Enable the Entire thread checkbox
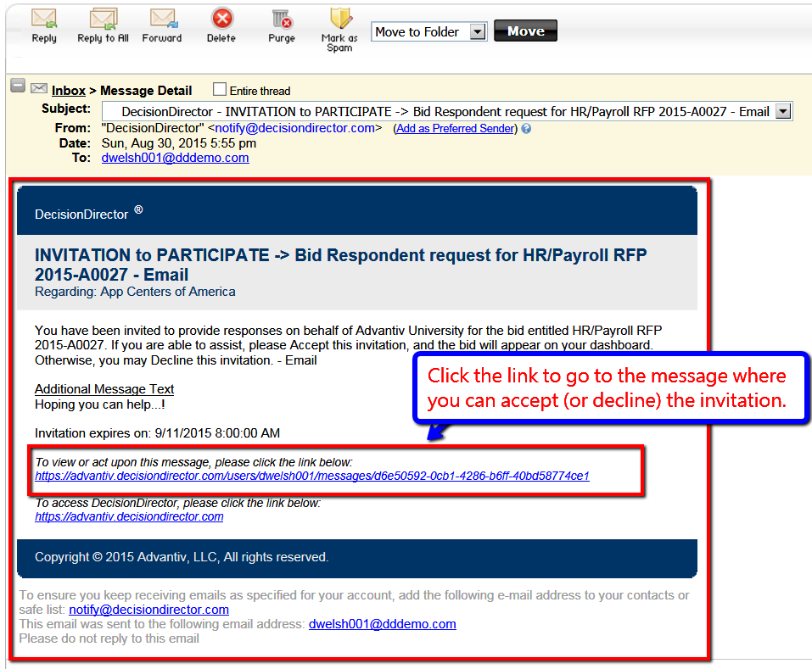The height and width of the screenshot is (669, 812). coord(220,90)
